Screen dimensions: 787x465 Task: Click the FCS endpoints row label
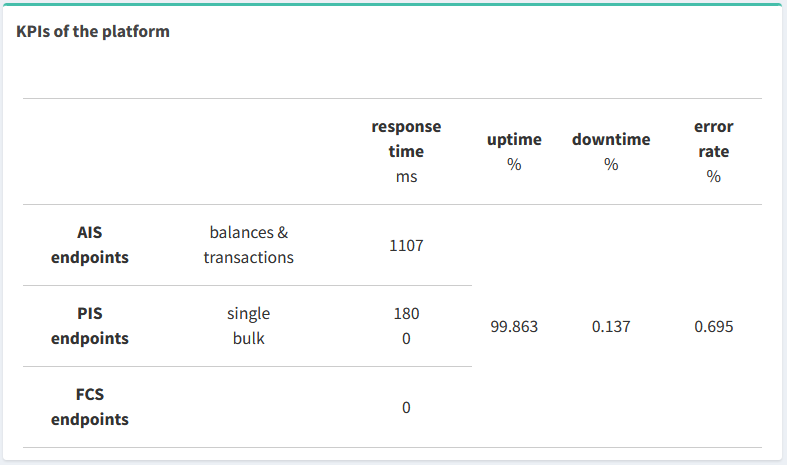click(90, 407)
